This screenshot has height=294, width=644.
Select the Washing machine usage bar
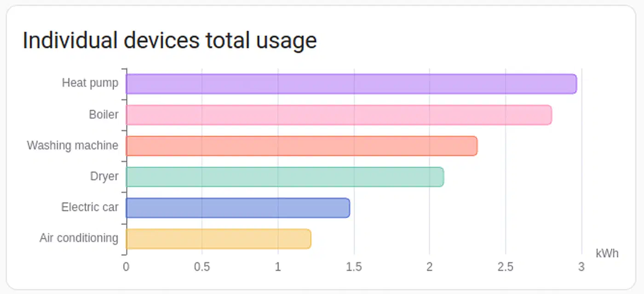301,146
